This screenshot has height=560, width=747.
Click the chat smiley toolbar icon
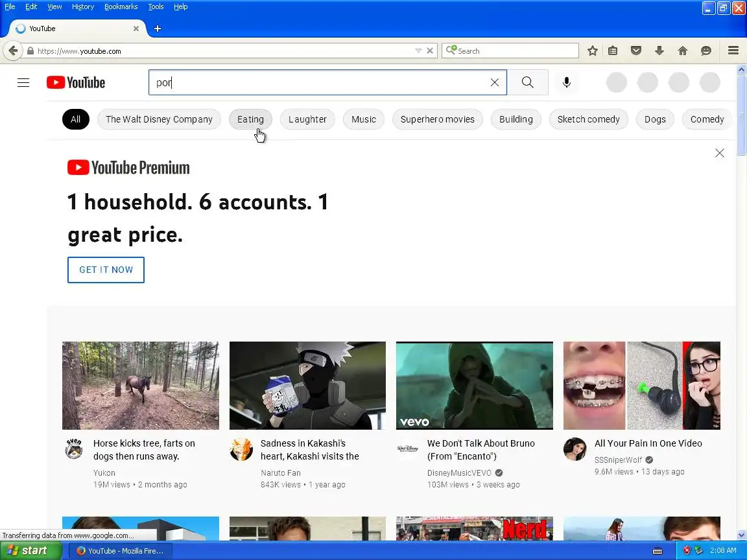tap(706, 51)
